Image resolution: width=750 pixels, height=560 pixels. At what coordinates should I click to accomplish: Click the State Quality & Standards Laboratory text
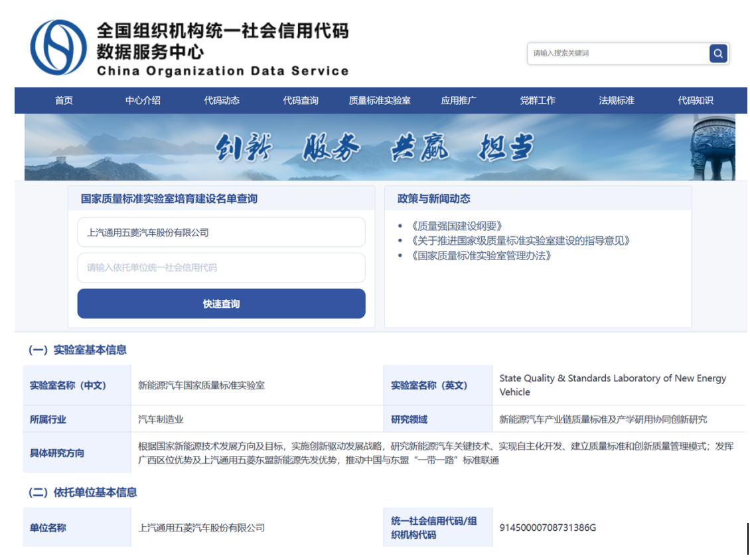tap(613, 385)
